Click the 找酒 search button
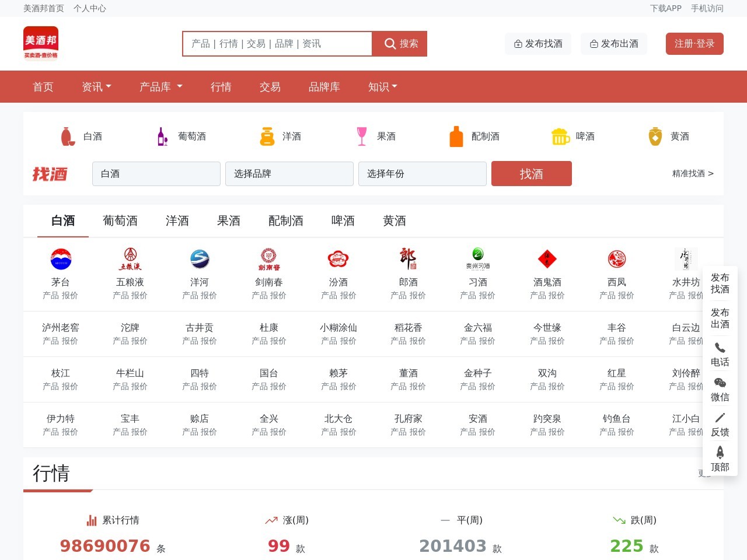The image size is (747, 560). (x=531, y=173)
